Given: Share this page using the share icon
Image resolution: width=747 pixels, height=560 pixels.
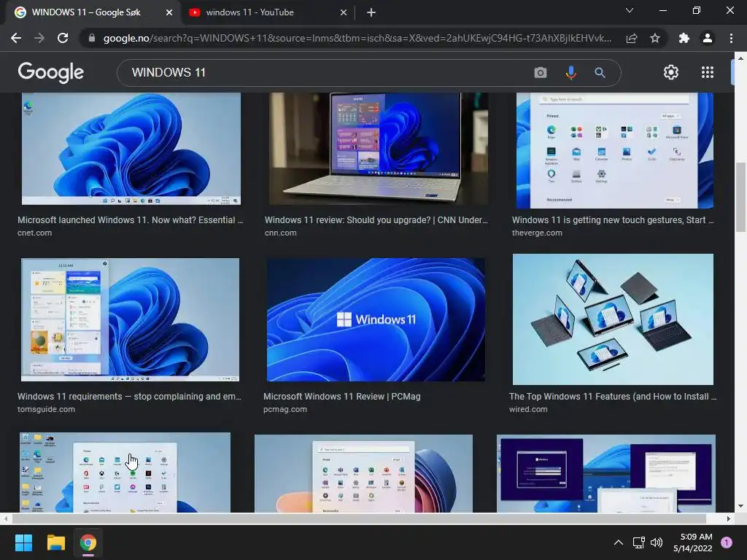Looking at the screenshot, I should pyautogui.click(x=632, y=38).
